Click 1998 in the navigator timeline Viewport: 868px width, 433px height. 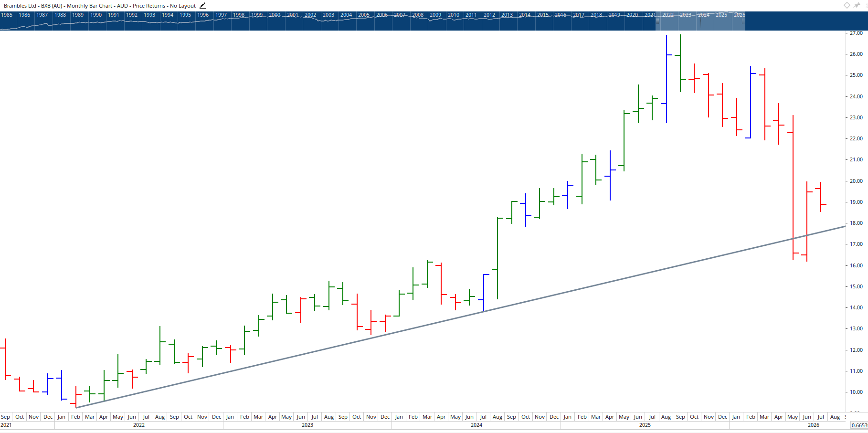pos(239,15)
